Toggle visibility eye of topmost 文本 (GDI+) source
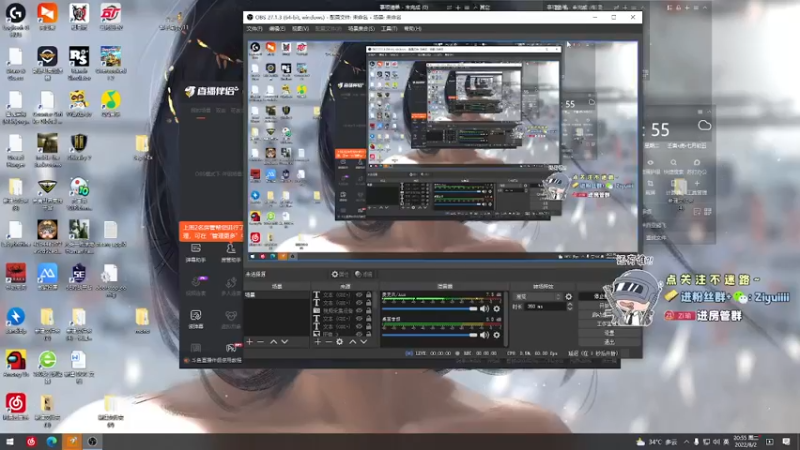The width and height of the screenshot is (800, 450). [359, 295]
